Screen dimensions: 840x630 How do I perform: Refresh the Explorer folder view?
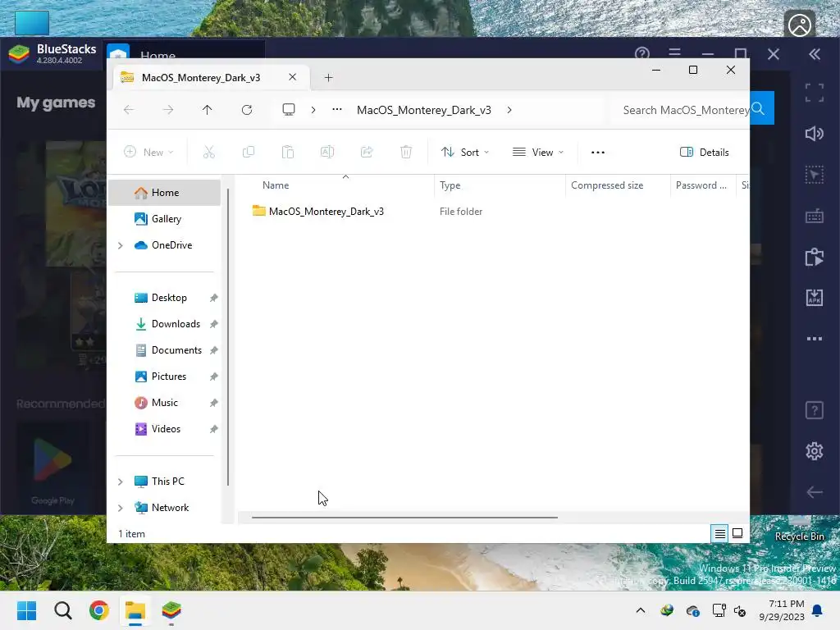point(247,110)
